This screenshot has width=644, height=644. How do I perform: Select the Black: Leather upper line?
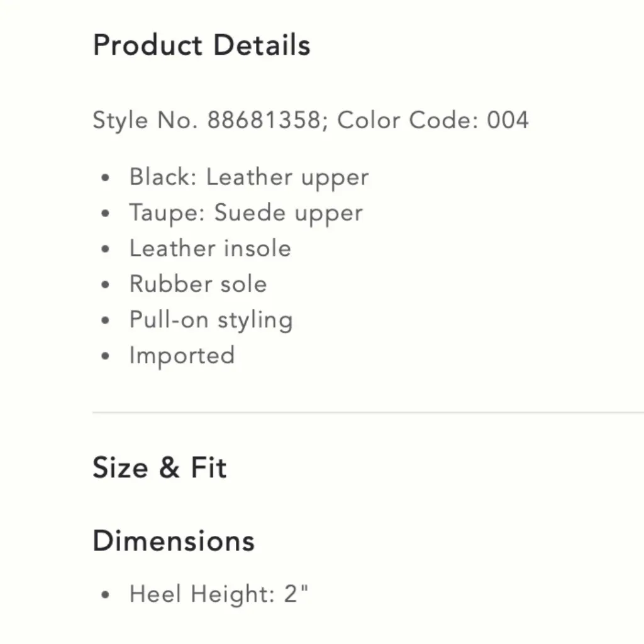point(249,177)
